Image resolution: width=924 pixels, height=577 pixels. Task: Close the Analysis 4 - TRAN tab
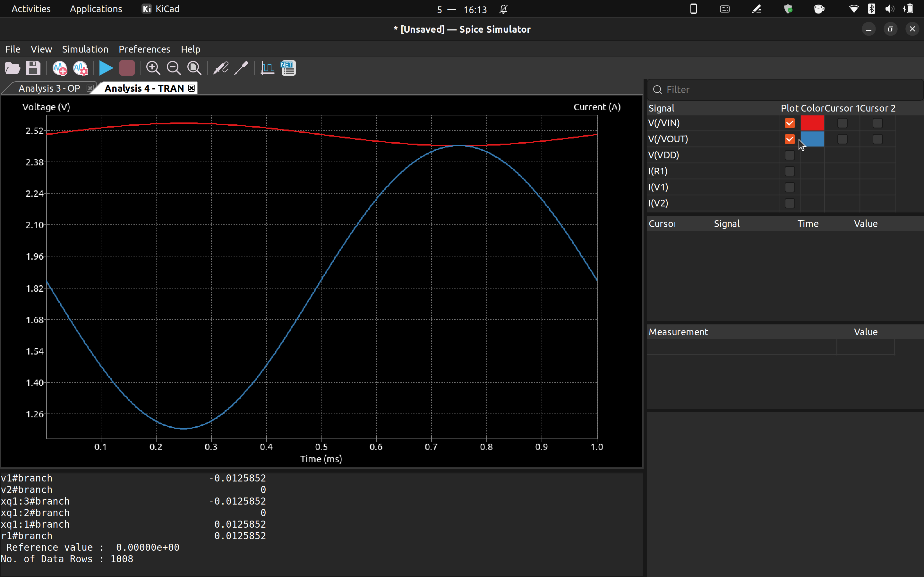pos(192,88)
